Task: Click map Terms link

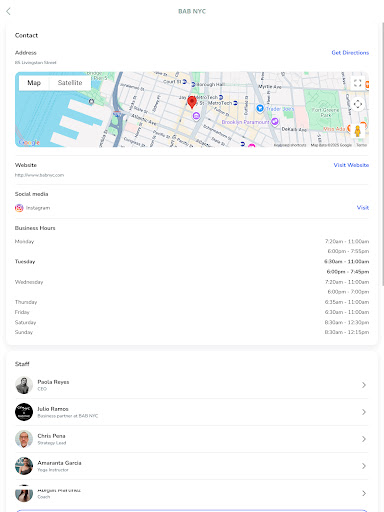Action: pos(361,145)
